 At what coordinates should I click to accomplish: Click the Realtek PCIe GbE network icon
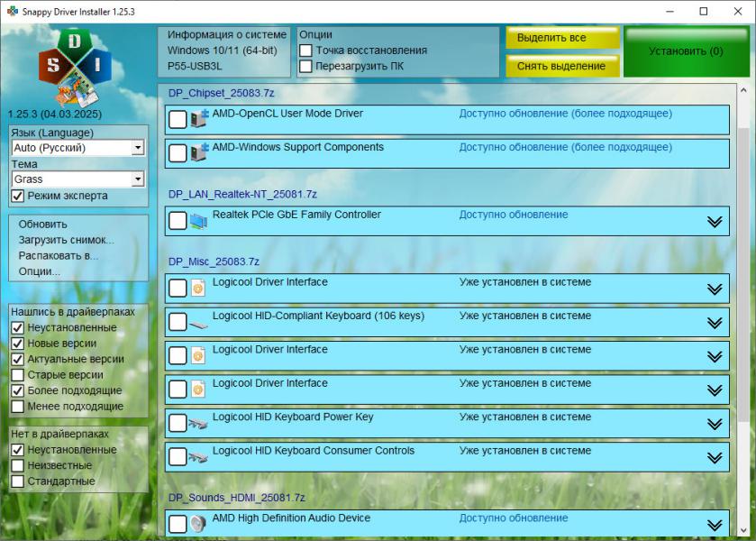[x=198, y=220]
